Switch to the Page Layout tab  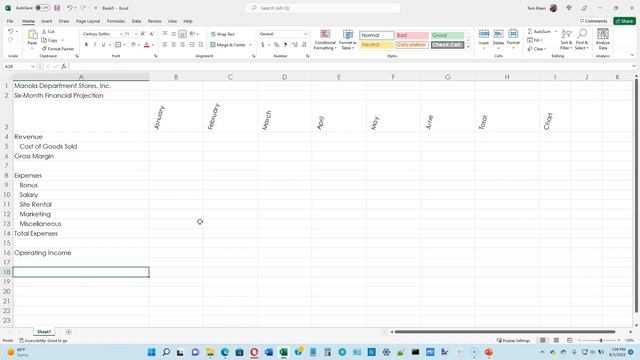point(88,21)
